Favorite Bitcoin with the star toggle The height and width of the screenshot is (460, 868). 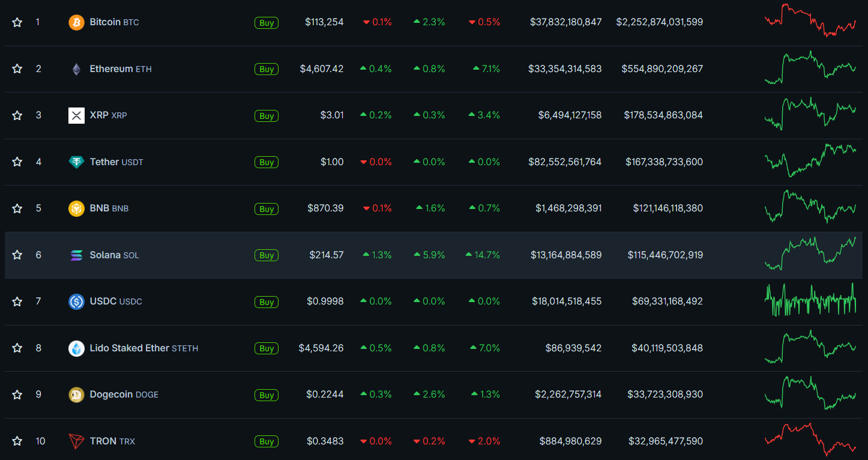(x=17, y=22)
